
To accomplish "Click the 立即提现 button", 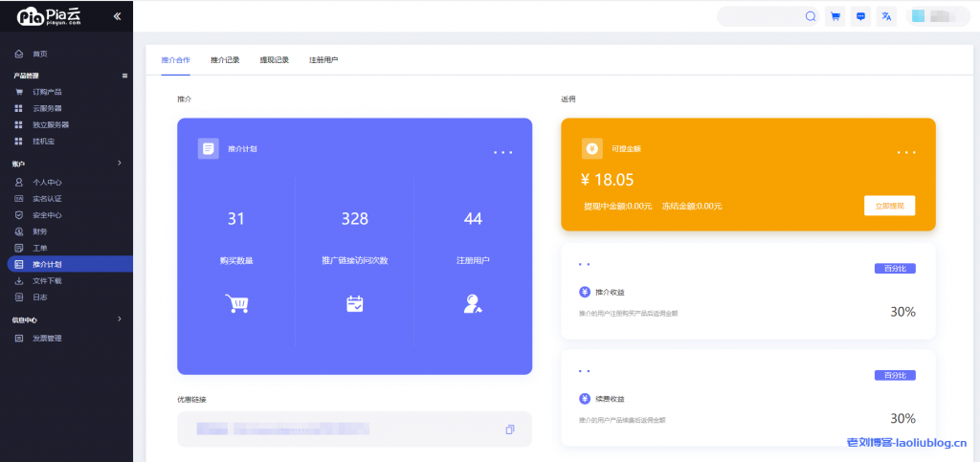I will click(889, 206).
